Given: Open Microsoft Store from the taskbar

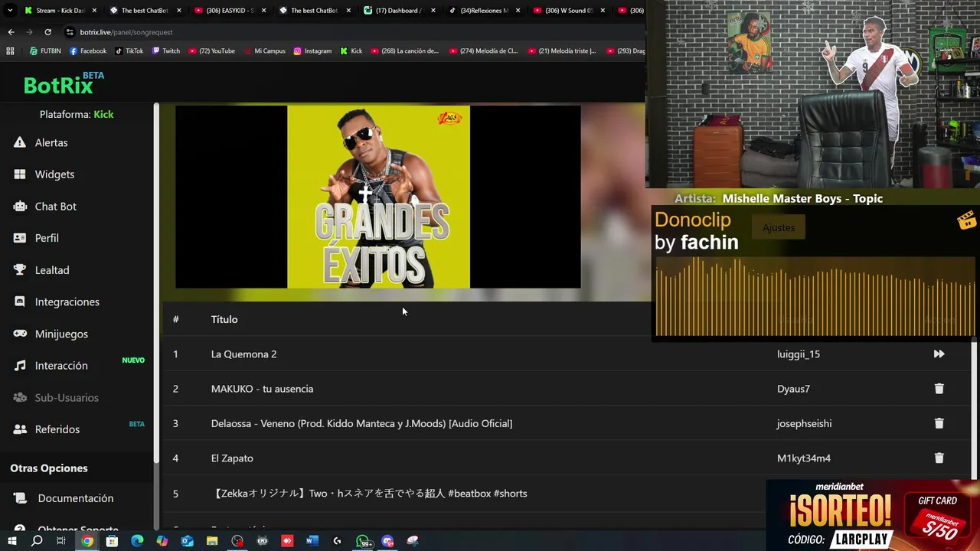Looking at the screenshot, I should point(112,541).
